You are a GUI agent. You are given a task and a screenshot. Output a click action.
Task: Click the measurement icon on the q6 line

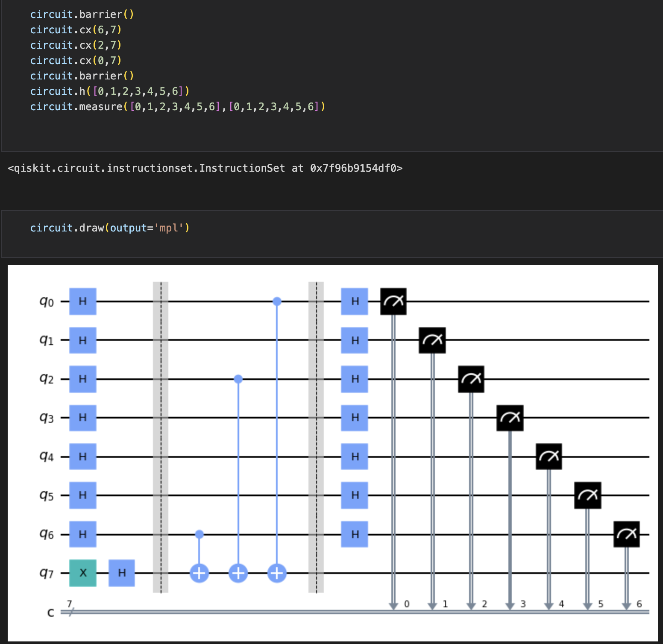click(x=626, y=534)
